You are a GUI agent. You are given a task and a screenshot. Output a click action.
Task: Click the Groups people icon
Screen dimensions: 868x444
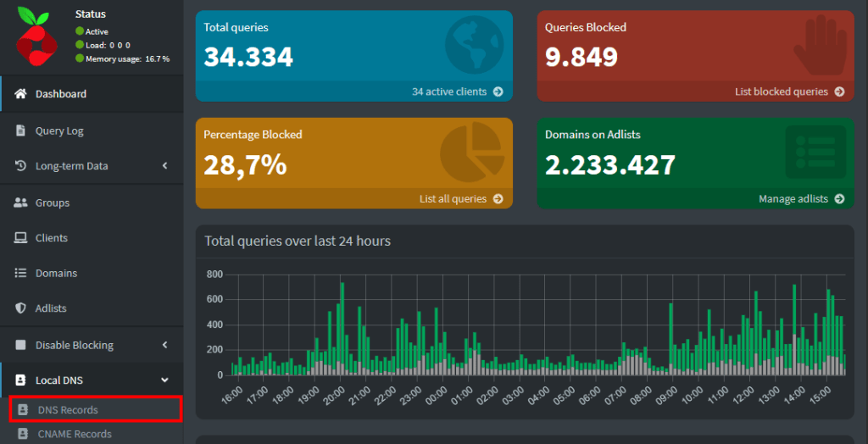click(x=21, y=203)
